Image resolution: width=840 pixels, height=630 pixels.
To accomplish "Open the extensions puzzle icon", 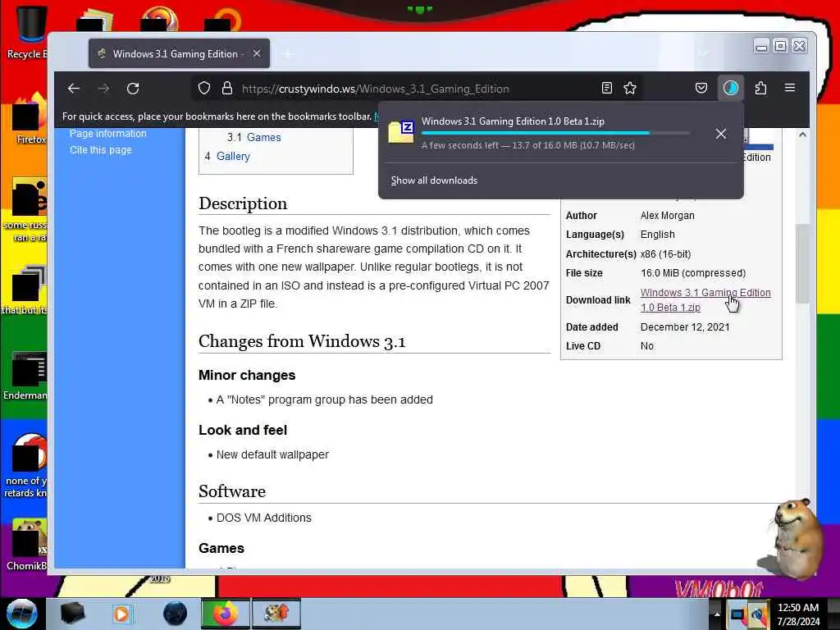I will pos(760,89).
